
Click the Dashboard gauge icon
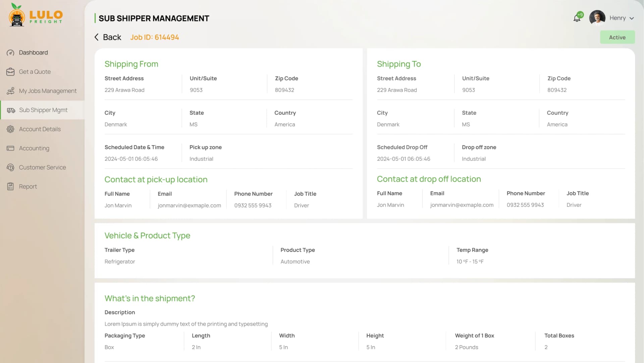(x=10, y=53)
